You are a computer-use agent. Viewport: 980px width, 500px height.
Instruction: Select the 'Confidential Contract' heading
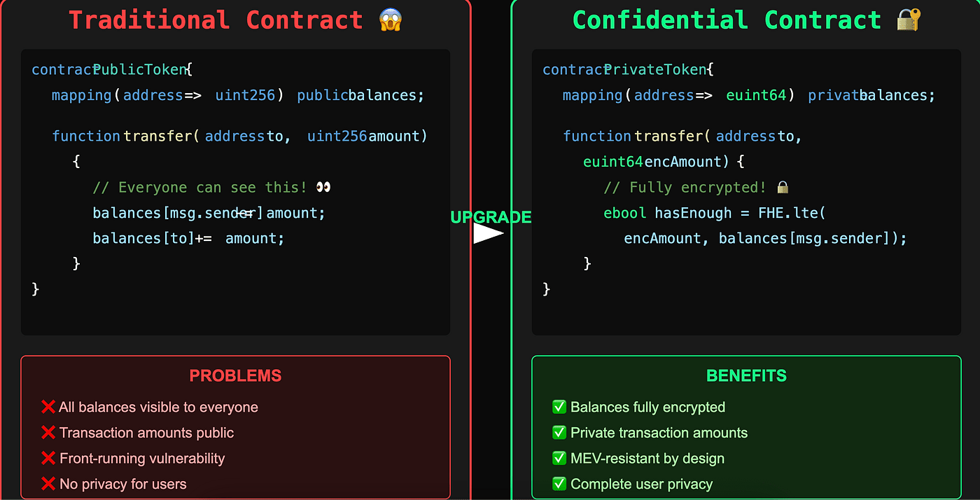tap(727, 20)
